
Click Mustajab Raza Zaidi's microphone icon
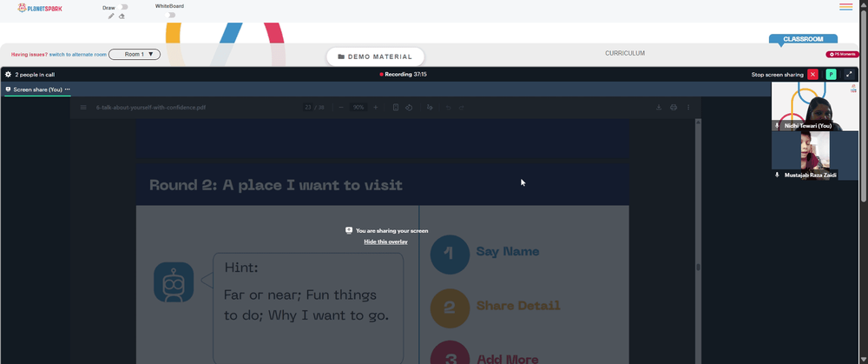pos(777,175)
